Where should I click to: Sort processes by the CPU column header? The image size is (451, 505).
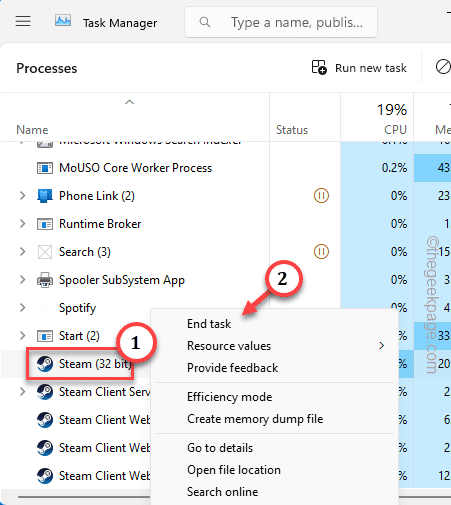pyautogui.click(x=377, y=118)
